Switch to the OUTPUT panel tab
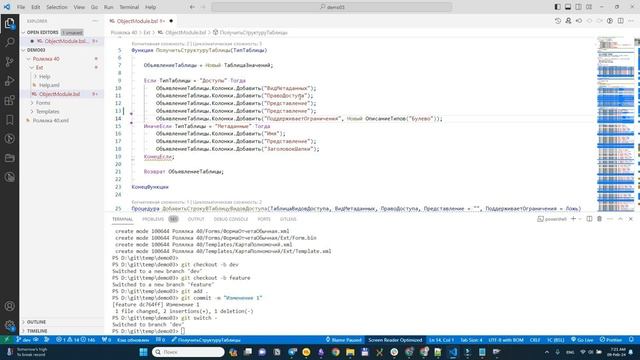640x360 pixels. tap(196, 219)
